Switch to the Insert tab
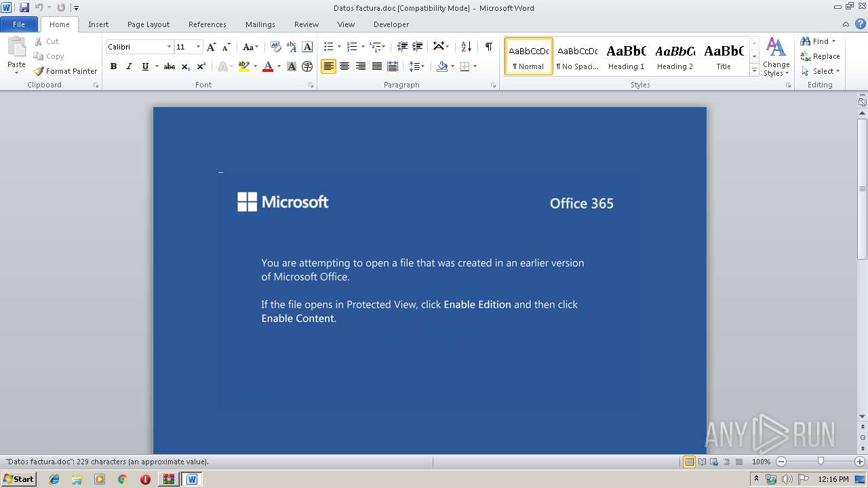Viewport: 868px width, 488px height. tap(98, 24)
